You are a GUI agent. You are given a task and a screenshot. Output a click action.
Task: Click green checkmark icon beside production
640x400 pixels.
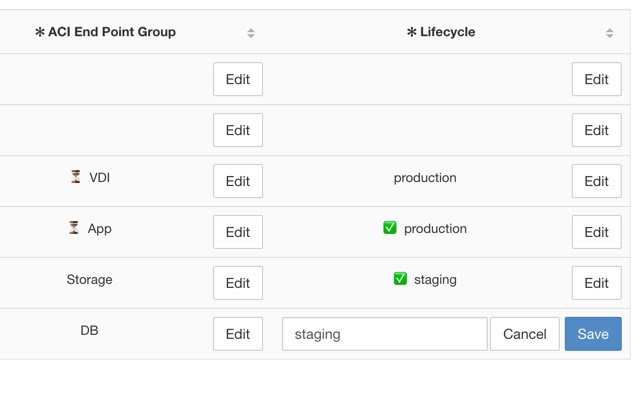click(x=390, y=228)
